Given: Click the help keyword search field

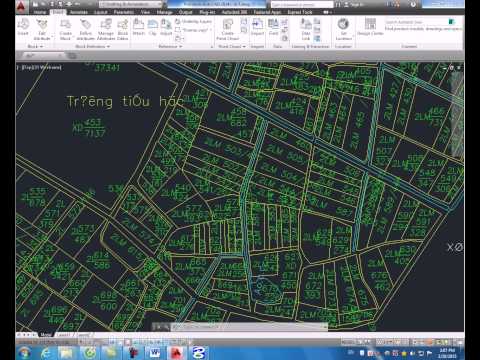Looking at the screenshot, I should [x=302, y=4].
